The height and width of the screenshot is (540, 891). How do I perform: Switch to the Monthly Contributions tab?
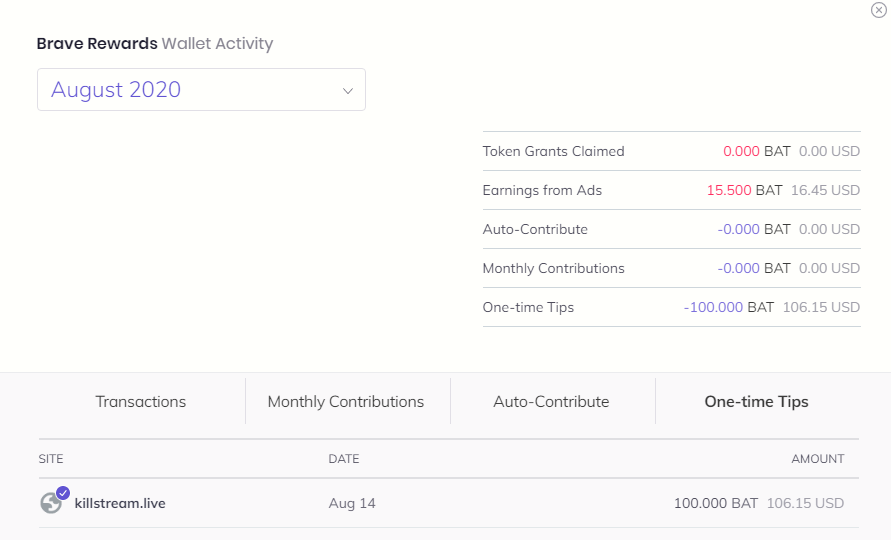(x=345, y=401)
